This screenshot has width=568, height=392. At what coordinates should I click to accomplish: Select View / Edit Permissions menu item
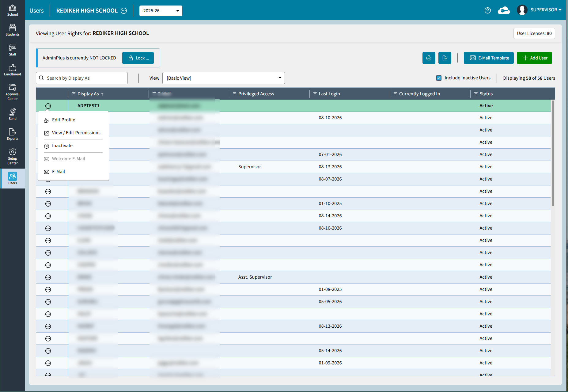(x=74, y=133)
